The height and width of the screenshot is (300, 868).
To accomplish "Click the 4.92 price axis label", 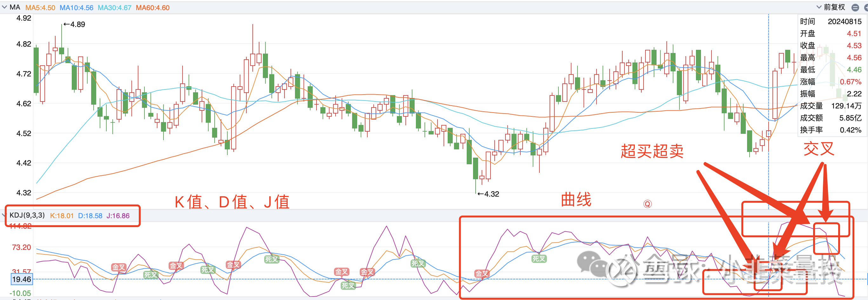I will click(23, 18).
